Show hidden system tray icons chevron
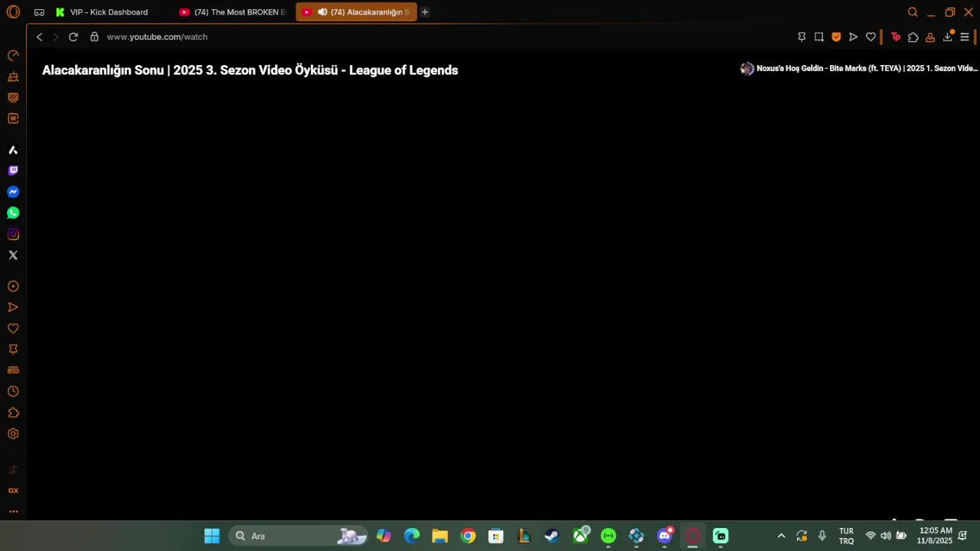 pyautogui.click(x=781, y=536)
